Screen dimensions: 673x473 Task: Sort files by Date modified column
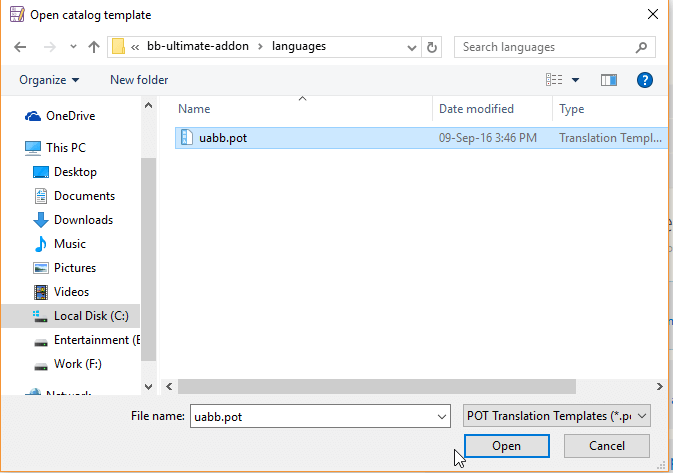click(x=477, y=109)
